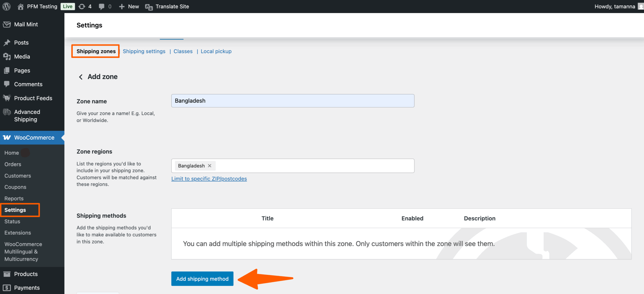
Task: Click the user avatar next to Howdy, tamanna
Action: pyautogui.click(x=641, y=7)
